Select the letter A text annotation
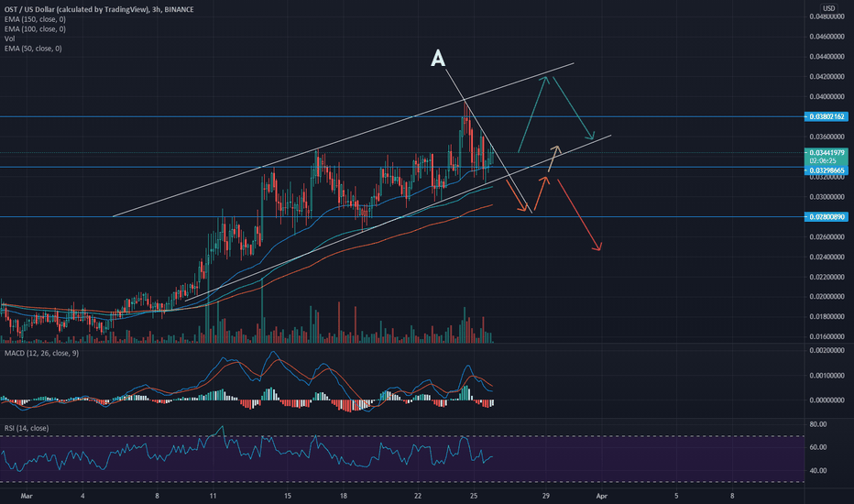 click(x=438, y=59)
